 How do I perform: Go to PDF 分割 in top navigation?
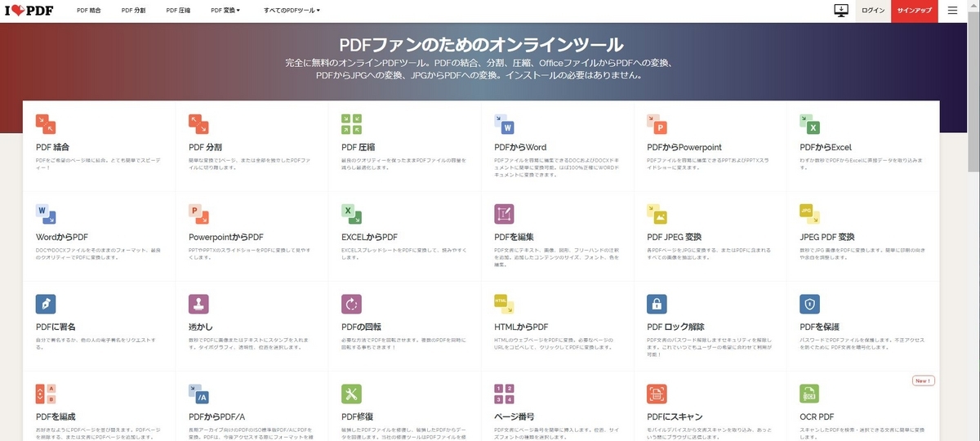133,11
